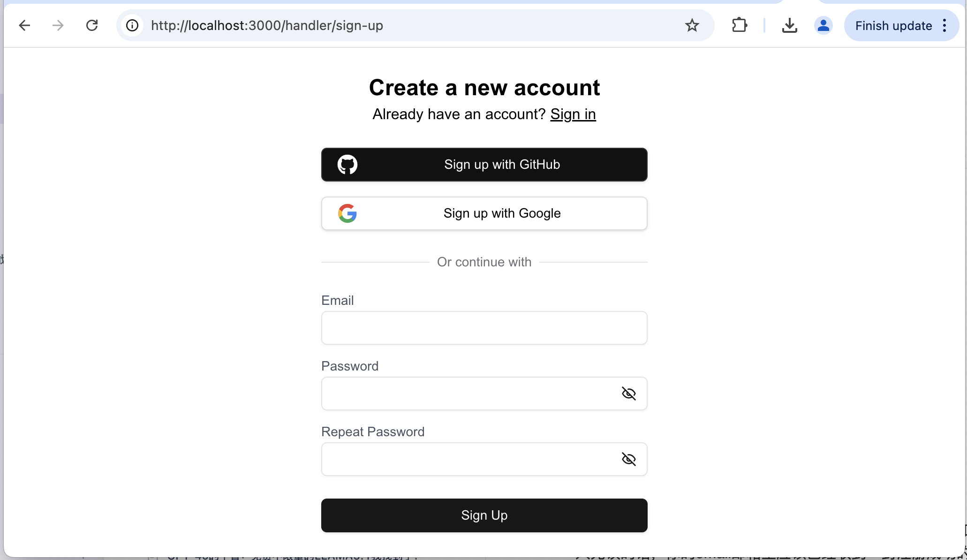The image size is (967, 560).
Task: Sign up with Google
Action: (x=484, y=213)
